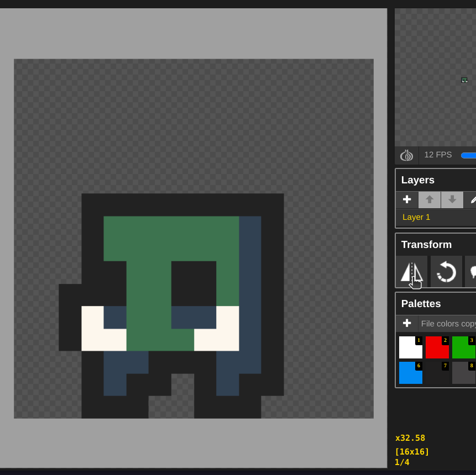
Task: Pick the green palette color 3
Action: tap(463, 349)
